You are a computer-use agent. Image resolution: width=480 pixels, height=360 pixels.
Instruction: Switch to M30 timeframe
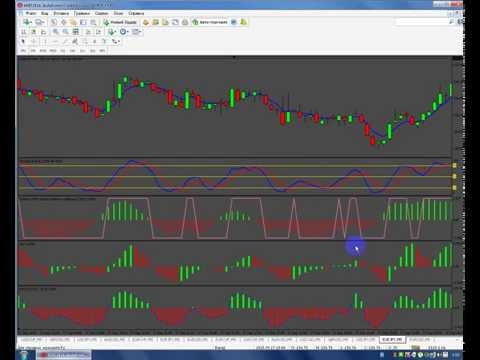53,51
